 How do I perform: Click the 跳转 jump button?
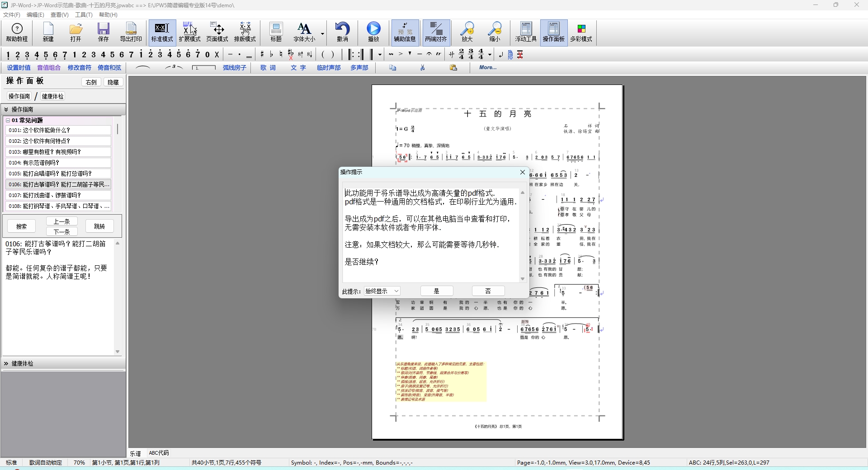tap(99, 226)
